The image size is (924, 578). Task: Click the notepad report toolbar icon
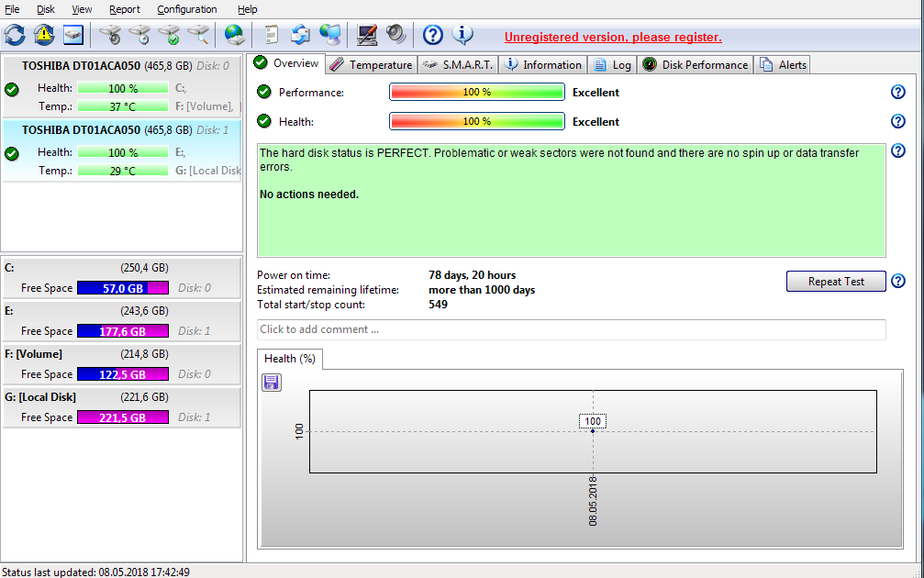[x=271, y=35]
